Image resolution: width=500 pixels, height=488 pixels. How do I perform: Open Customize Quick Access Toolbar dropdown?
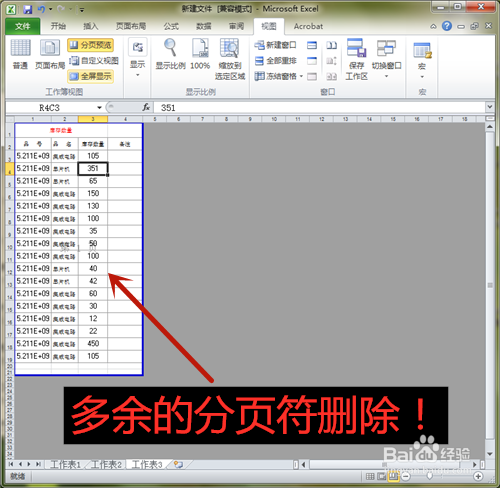pyautogui.click(x=82, y=10)
